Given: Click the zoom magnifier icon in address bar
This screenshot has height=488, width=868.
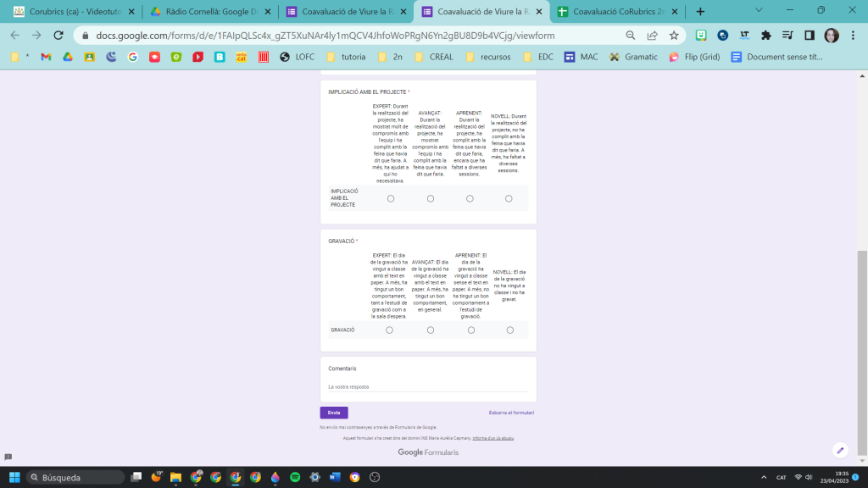Looking at the screenshot, I should pos(630,36).
